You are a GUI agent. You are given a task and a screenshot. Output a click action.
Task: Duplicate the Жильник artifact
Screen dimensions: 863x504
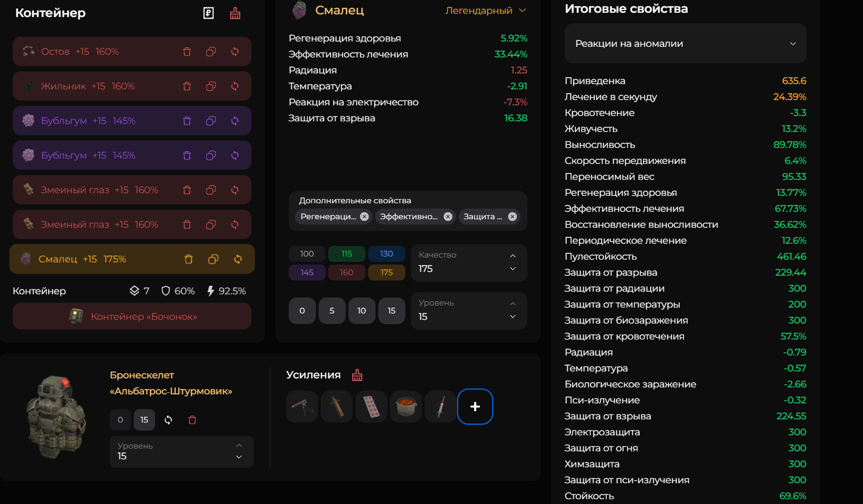(x=211, y=86)
